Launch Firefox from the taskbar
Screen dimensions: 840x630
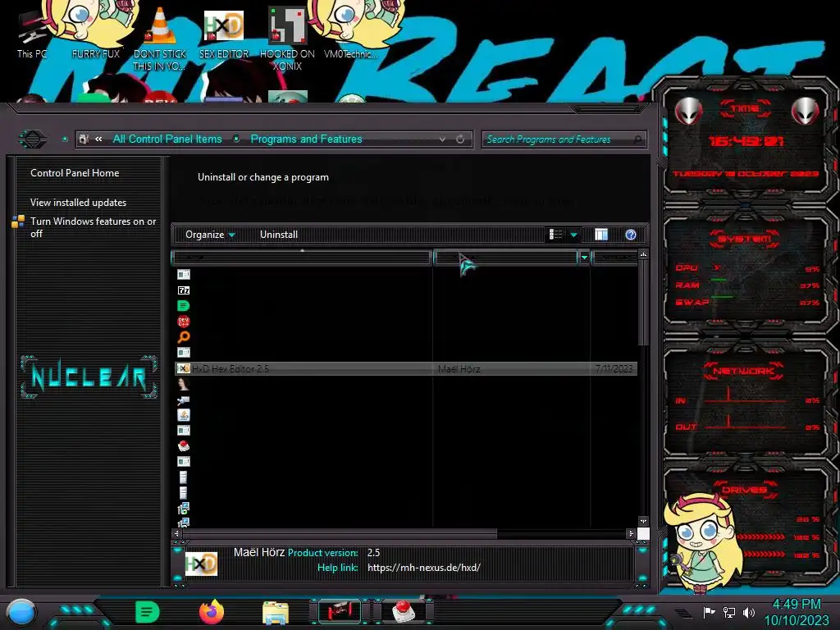click(x=212, y=612)
